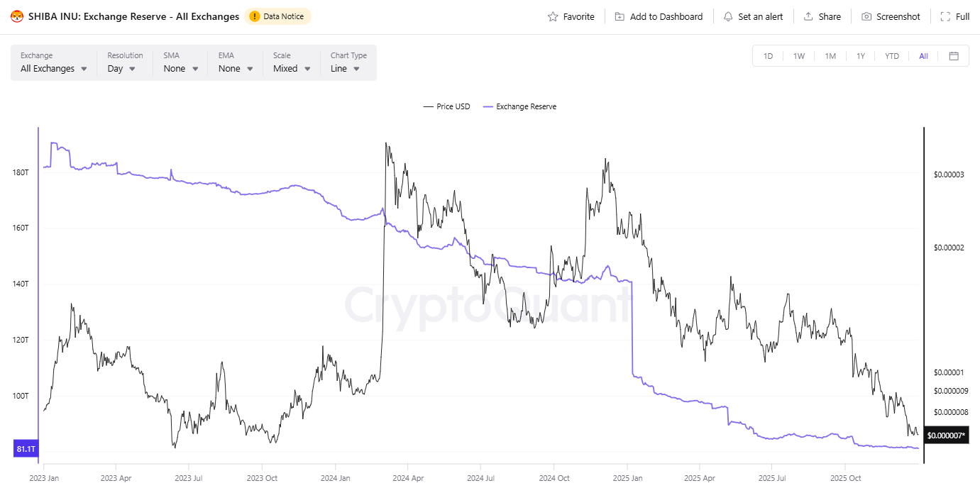Select the 1M time range tab
This screenshot has width=980, height=488.
[x=830, y=56]
